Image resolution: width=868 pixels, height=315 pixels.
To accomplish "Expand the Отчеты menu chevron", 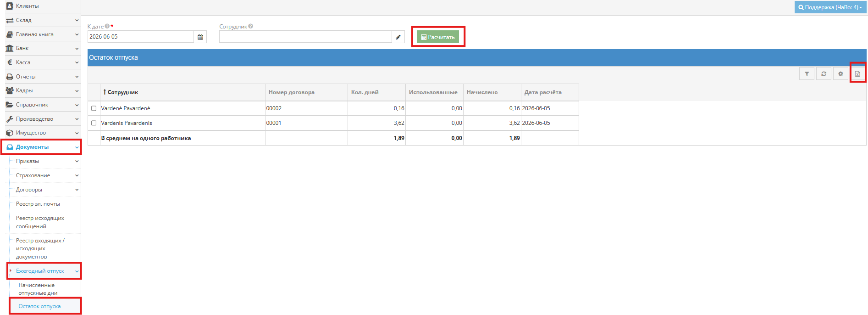I will (77, 77).
